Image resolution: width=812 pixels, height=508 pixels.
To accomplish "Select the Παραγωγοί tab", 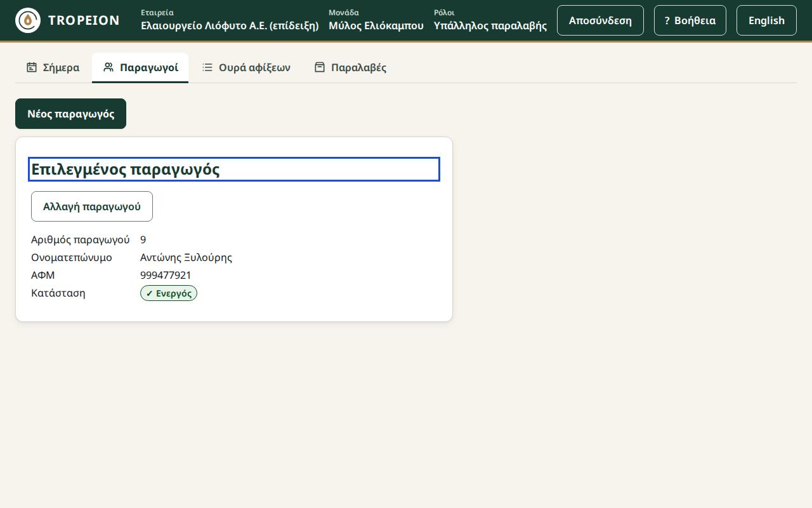I will [x=140, y=67].
